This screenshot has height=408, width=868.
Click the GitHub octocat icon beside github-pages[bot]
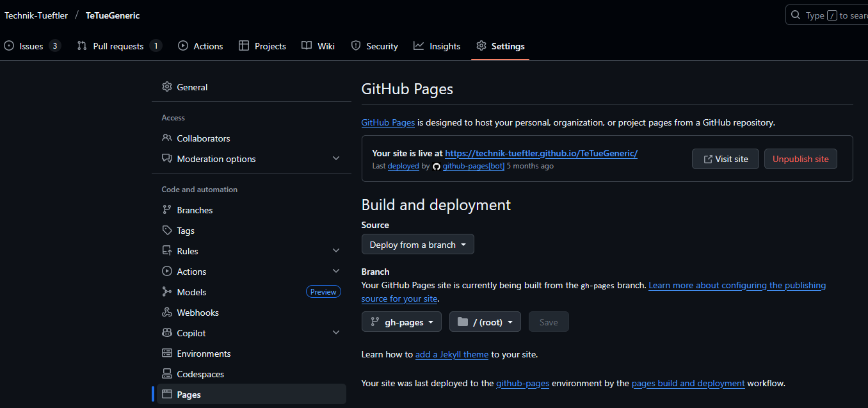[x=437, y=167]
